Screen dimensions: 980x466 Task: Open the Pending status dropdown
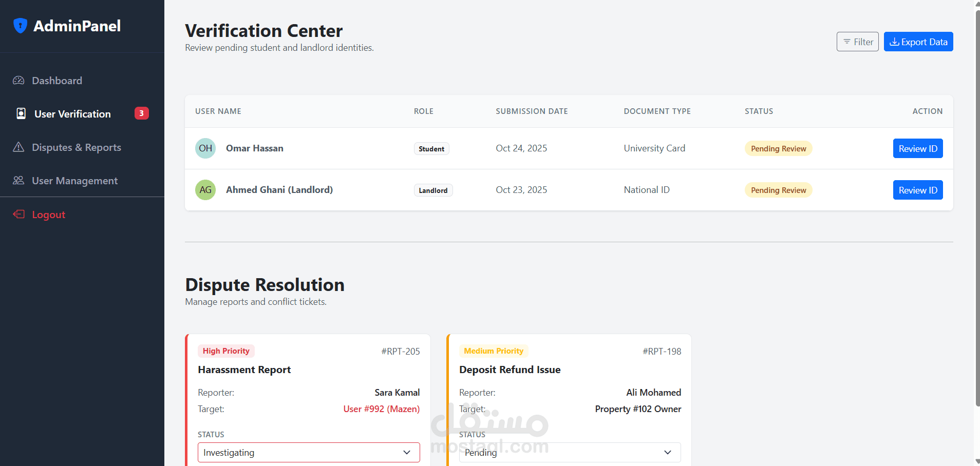click(x=570, y=453)
